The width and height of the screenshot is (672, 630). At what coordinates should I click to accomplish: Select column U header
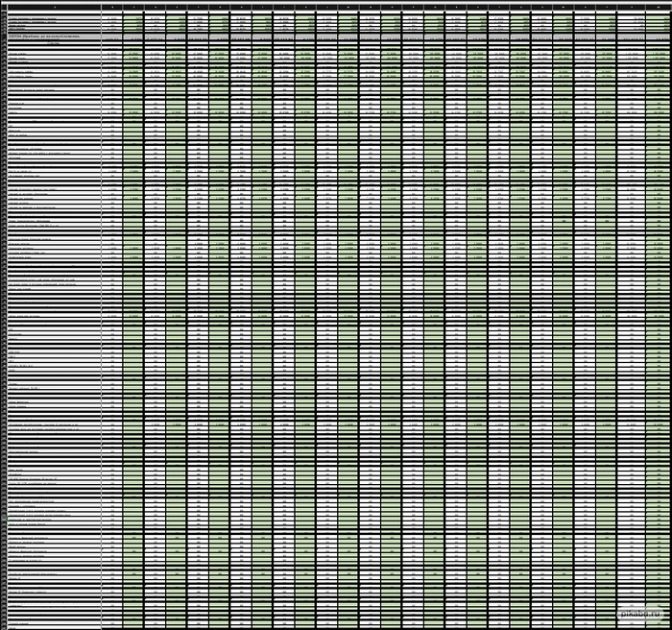(520, 7)
